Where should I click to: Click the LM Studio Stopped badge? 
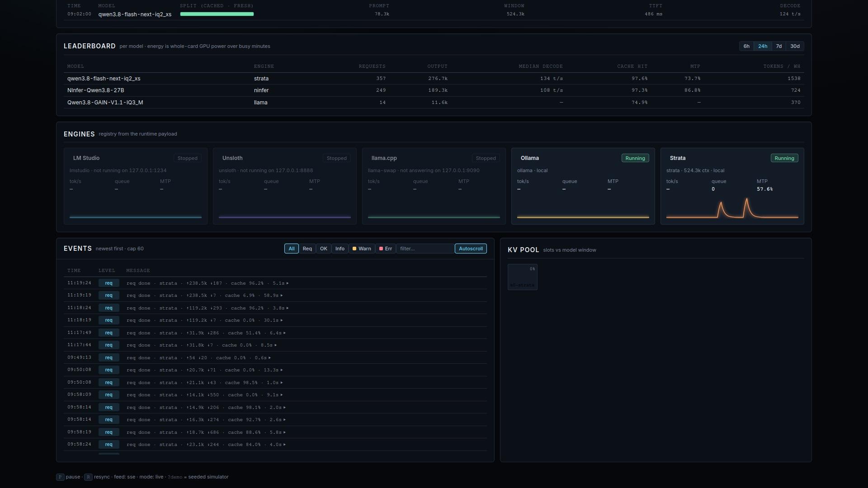187,158
